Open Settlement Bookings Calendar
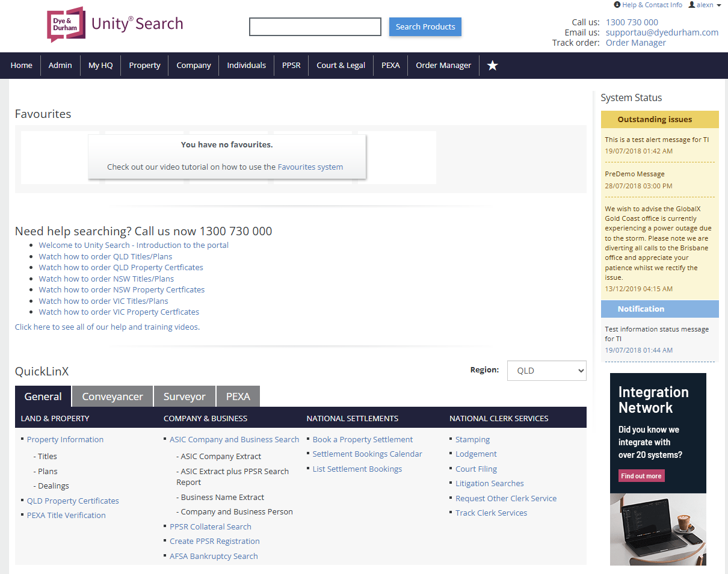 (368, 454)
